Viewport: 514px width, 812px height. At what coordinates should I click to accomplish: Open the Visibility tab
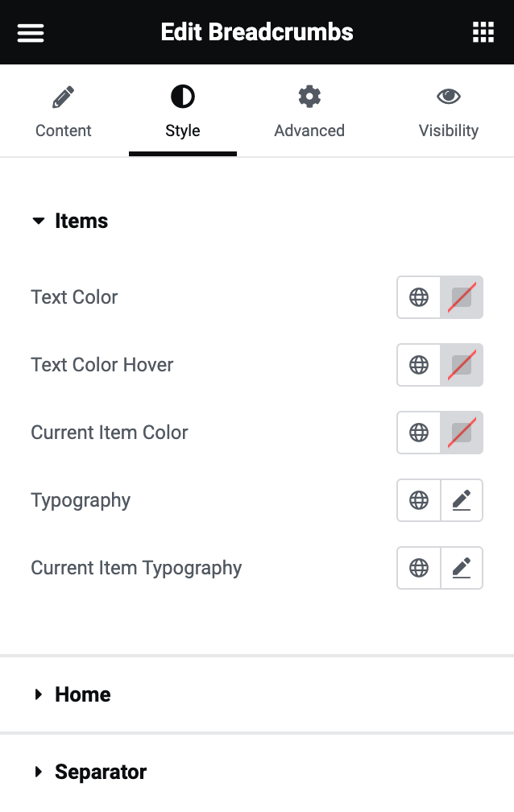coord(449,111)
